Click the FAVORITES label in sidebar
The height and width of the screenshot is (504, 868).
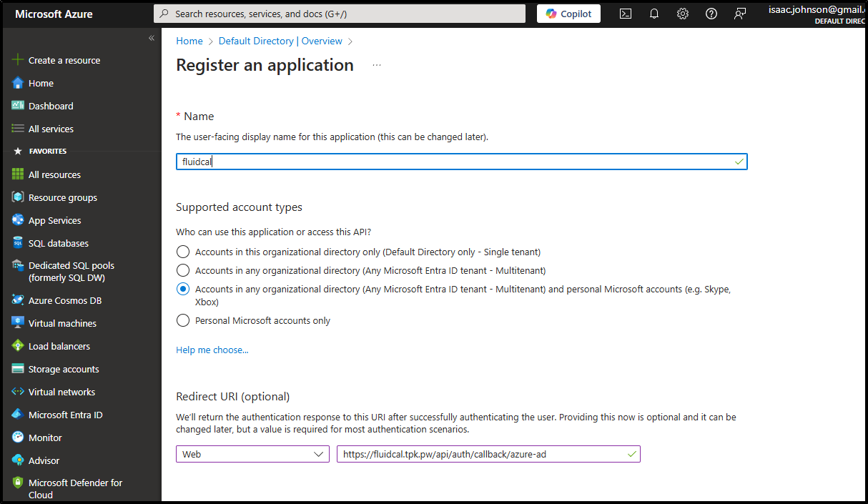click(48, 152)
